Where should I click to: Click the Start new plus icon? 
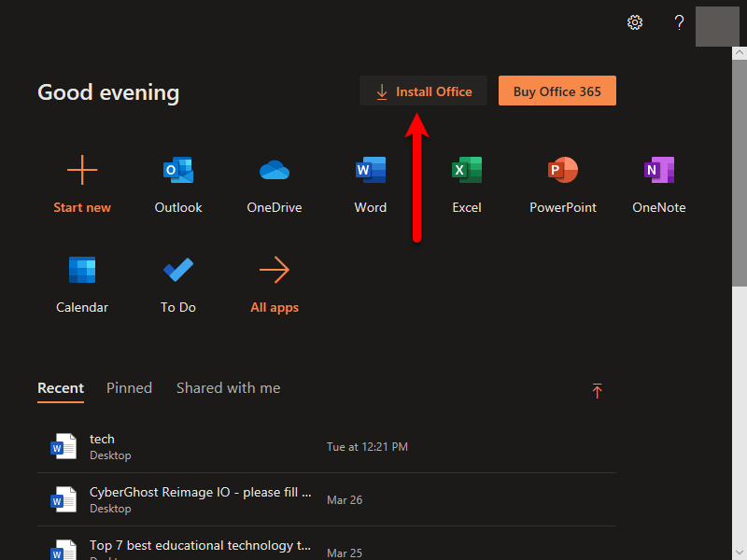click(x=82, y=170)
